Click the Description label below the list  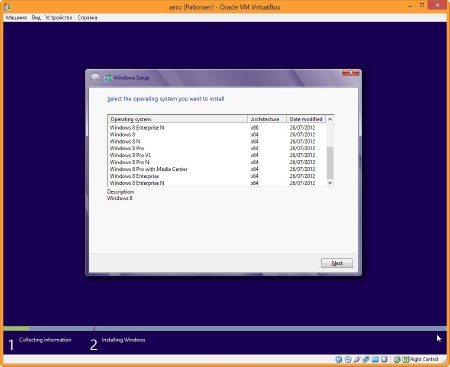point(120,192)
